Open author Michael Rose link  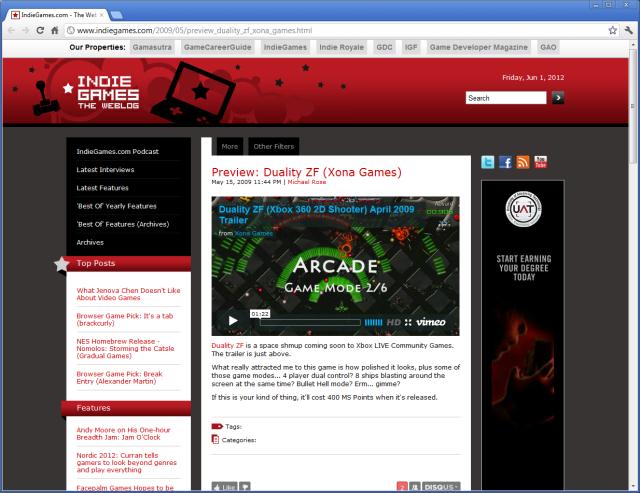[x=307, y=182]
